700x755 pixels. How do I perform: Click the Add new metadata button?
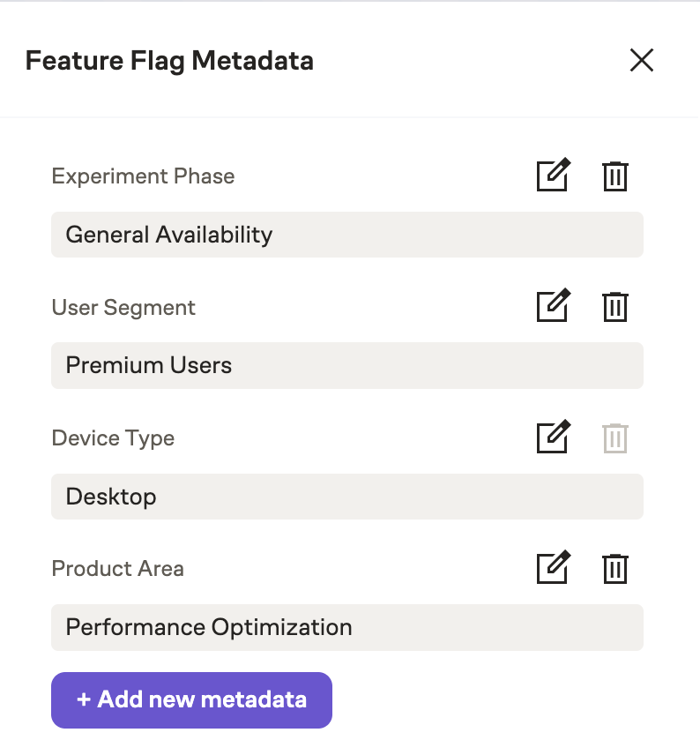pos(190,699)
